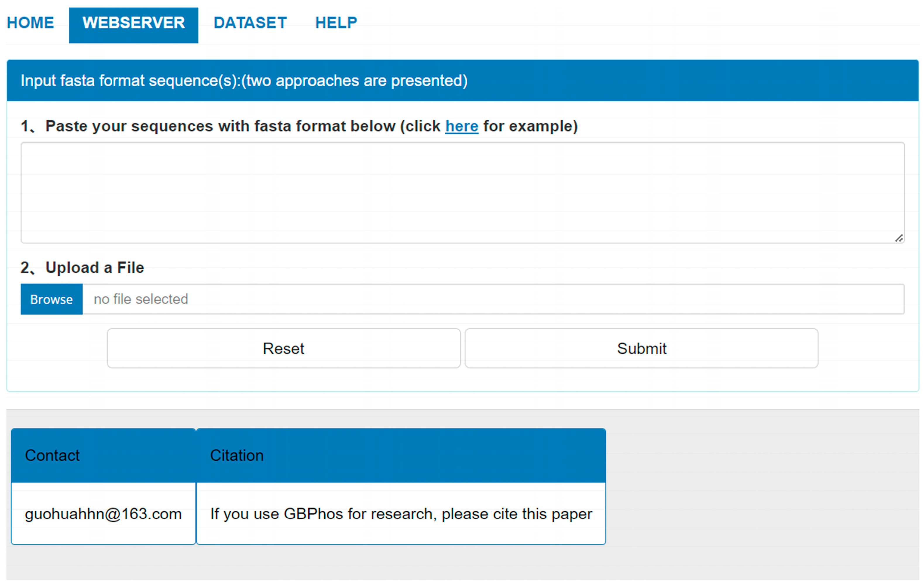Select the active WEBSERVER tab

coord(133,23)
